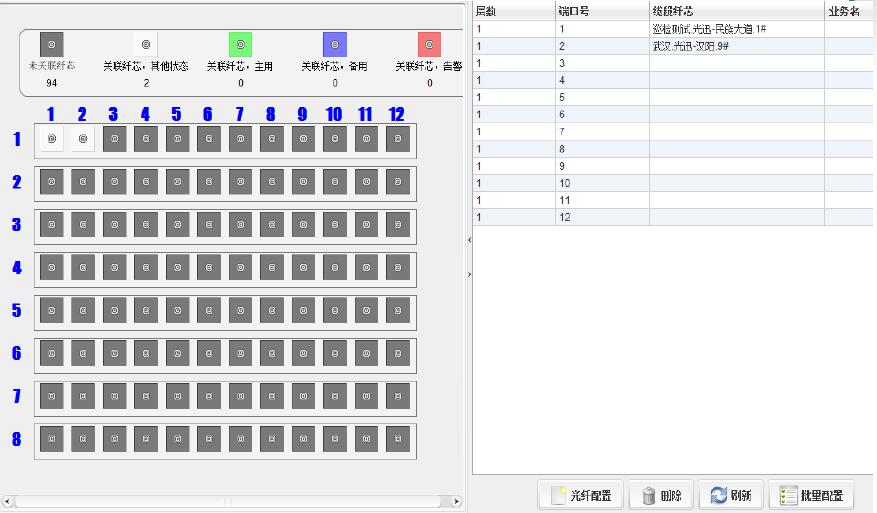877x513 pixels.
Task: Select port 3 in row 2
Action: [x=114, y=183]
